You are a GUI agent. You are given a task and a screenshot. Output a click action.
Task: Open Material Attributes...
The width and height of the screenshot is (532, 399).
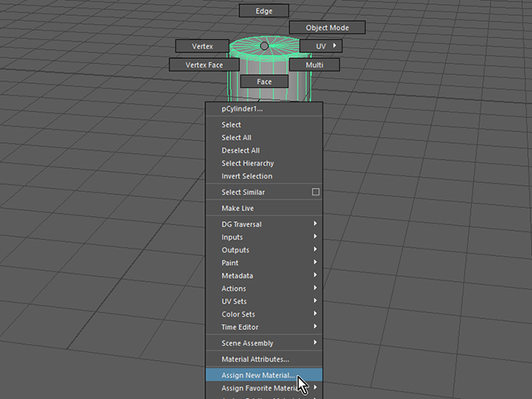(x=264, y=359)
